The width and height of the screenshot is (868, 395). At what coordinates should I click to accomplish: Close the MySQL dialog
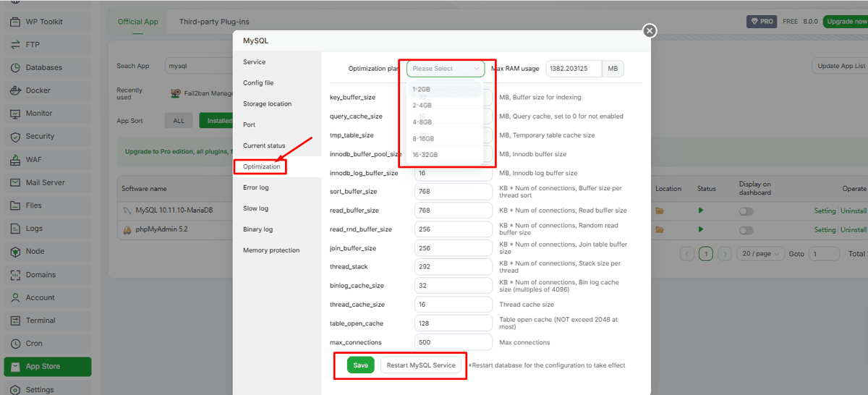650,30
